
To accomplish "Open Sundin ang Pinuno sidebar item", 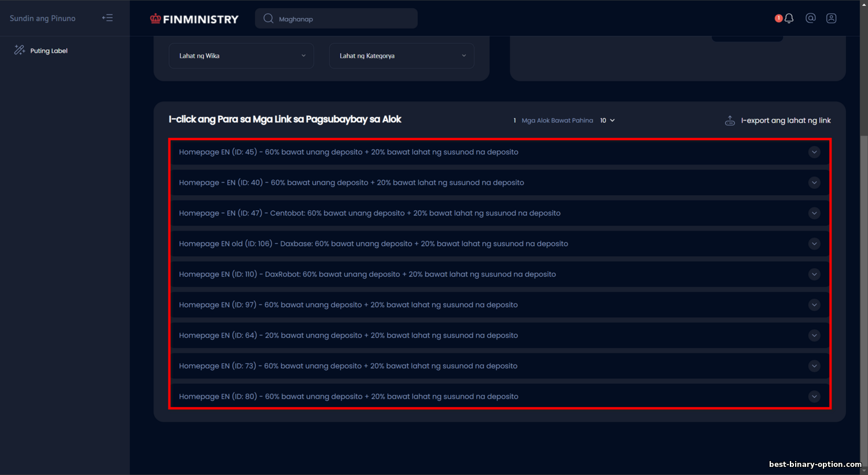I will coord(42,19).
